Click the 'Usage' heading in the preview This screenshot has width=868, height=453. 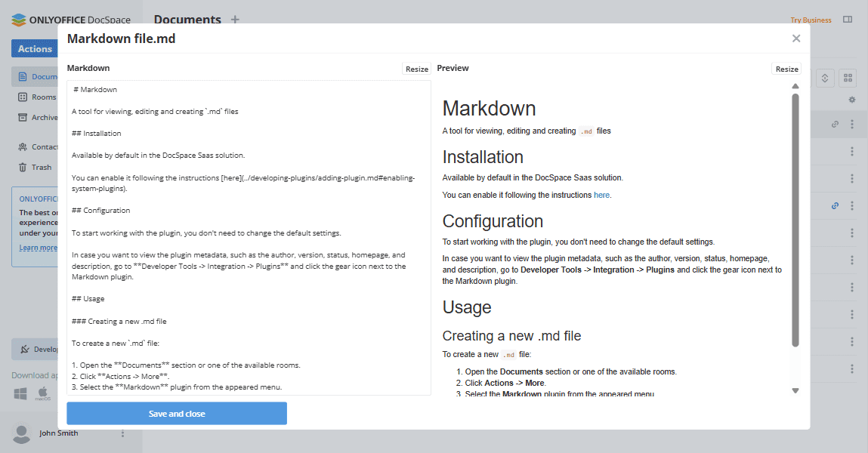pos(467,307)
